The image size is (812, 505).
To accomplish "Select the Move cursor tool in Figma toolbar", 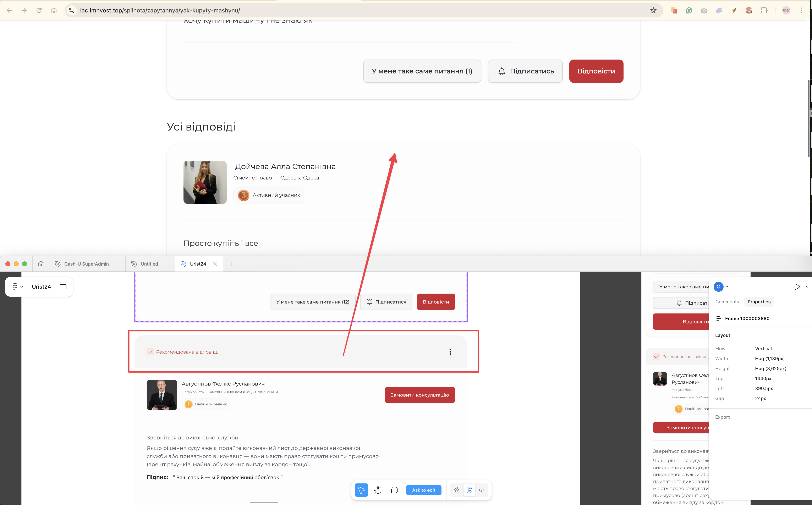I will (x=361, y=490).
